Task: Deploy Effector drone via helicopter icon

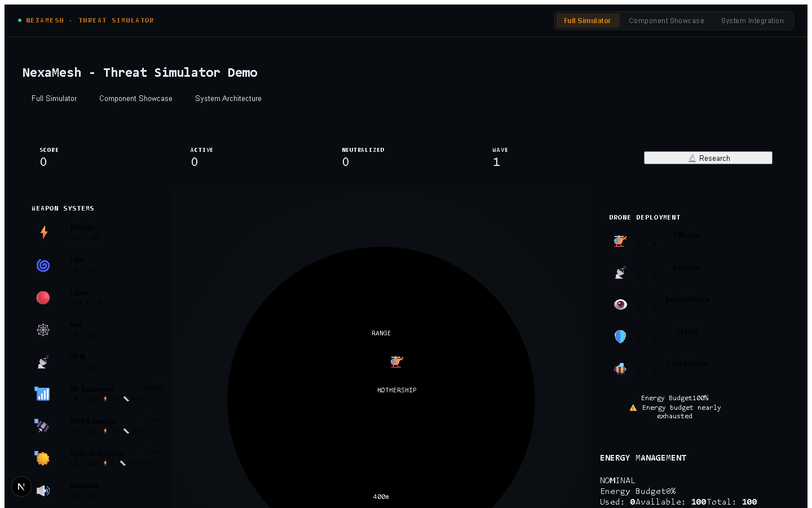Action: coord(620,240)
